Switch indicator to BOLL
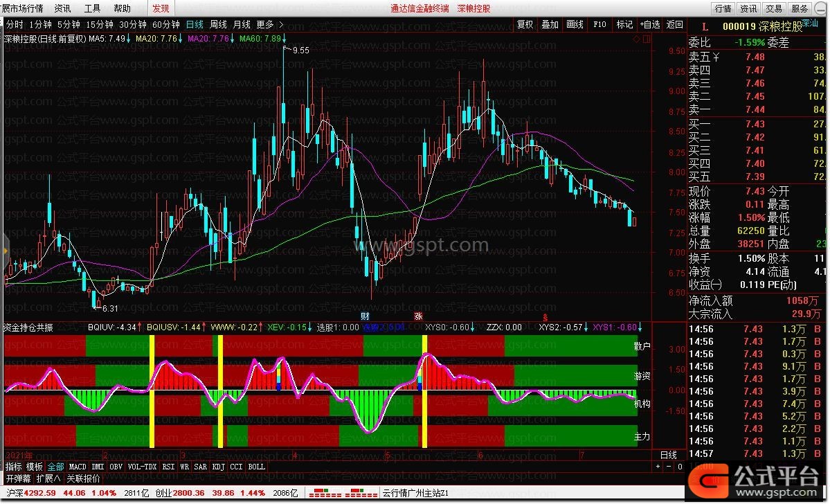 (x=257, y=467)
